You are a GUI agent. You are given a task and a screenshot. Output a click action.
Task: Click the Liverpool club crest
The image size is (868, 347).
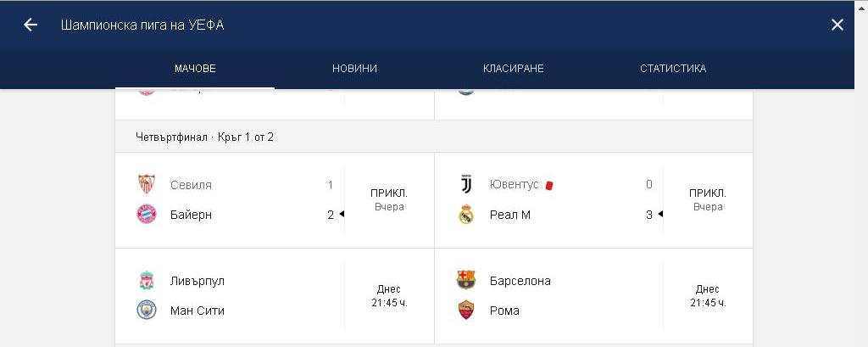(147, 281)
